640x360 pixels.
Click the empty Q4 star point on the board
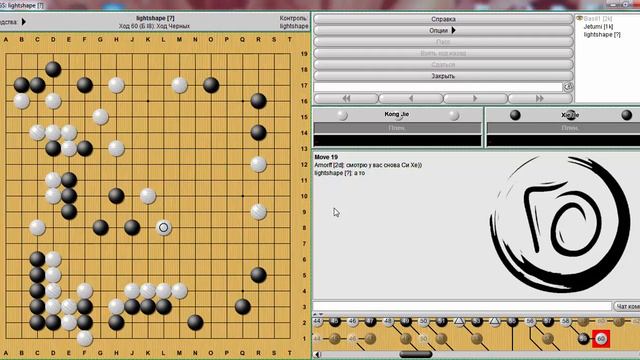point(243,291)
